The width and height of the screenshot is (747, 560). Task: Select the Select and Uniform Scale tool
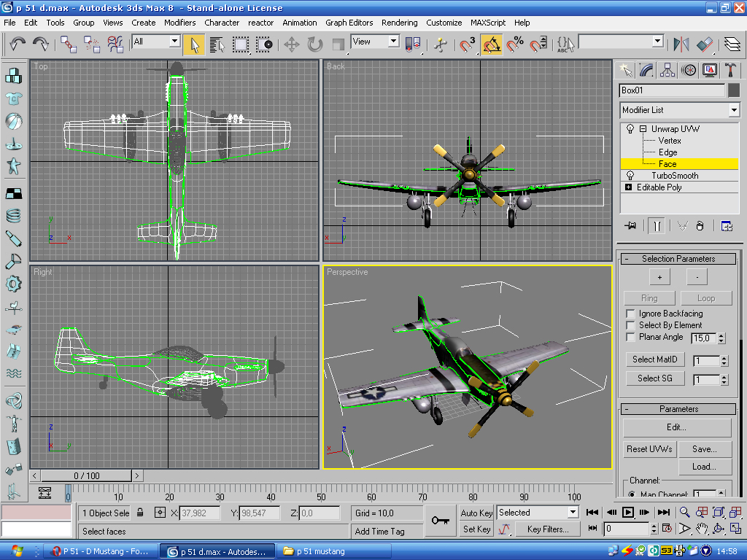pyautogui.click(x=338, y=44)
